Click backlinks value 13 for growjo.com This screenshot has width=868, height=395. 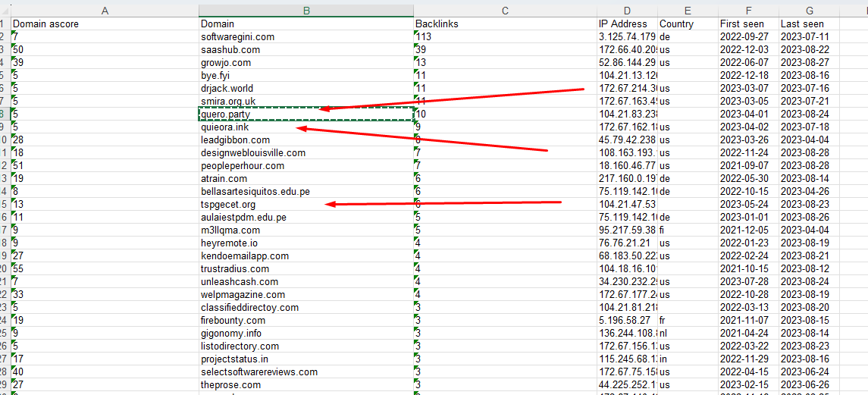(x=505, y=63)
